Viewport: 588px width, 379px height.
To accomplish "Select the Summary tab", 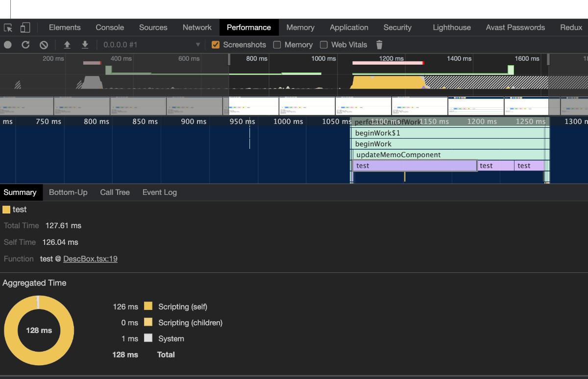I will 20,192.
